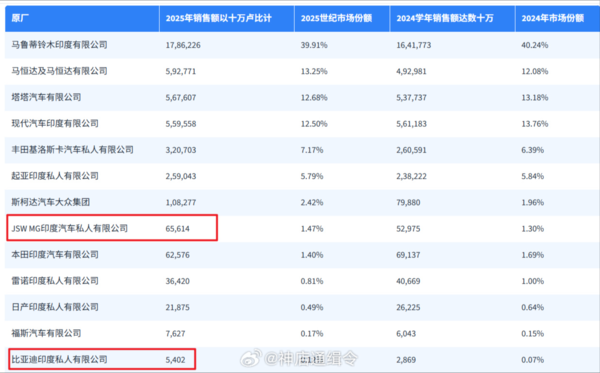Select the 7,627 sales value

(175, 334)
